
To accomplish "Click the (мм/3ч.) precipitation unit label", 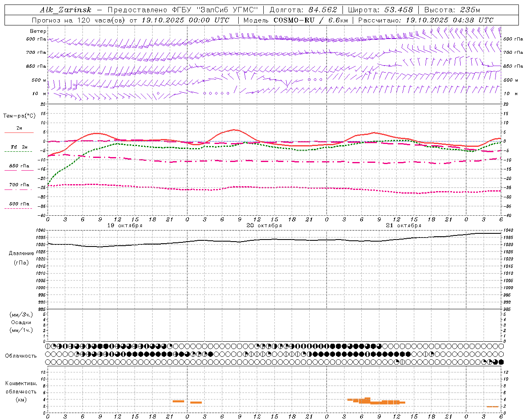I will [x=21, y=315].
